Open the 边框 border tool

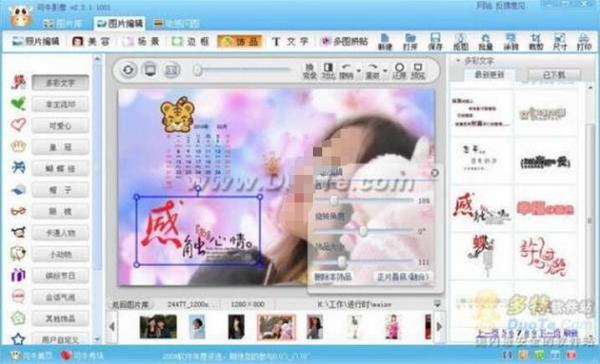tap(190, 41)
